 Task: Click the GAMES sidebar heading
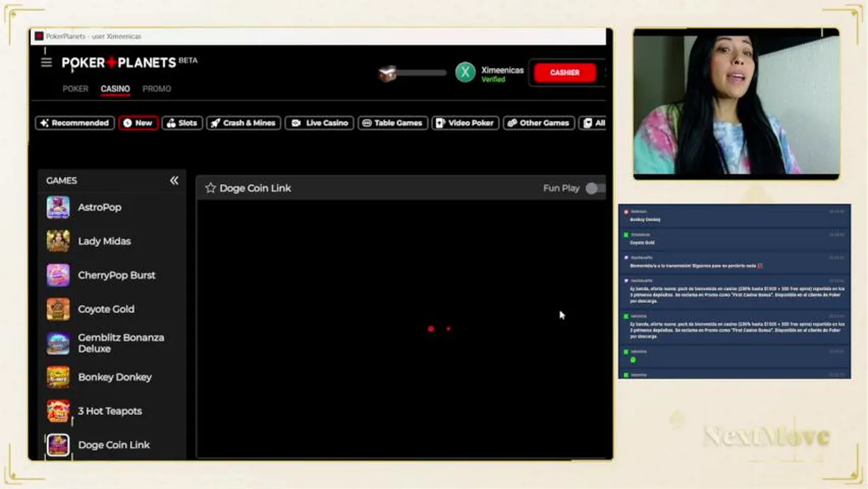pyautogui.click(x=61, y=181)
